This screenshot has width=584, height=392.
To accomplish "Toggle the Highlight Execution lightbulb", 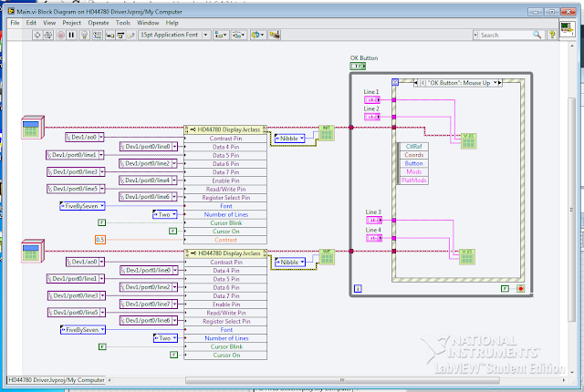I will pyautogui.click(x=85, y=35).
